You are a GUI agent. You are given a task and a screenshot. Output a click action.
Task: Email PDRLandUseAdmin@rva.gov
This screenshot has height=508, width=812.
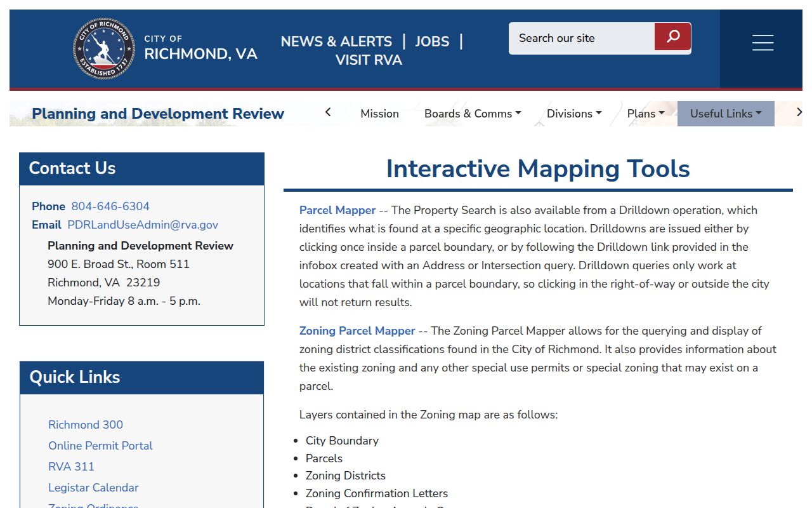tap(143, 225)
